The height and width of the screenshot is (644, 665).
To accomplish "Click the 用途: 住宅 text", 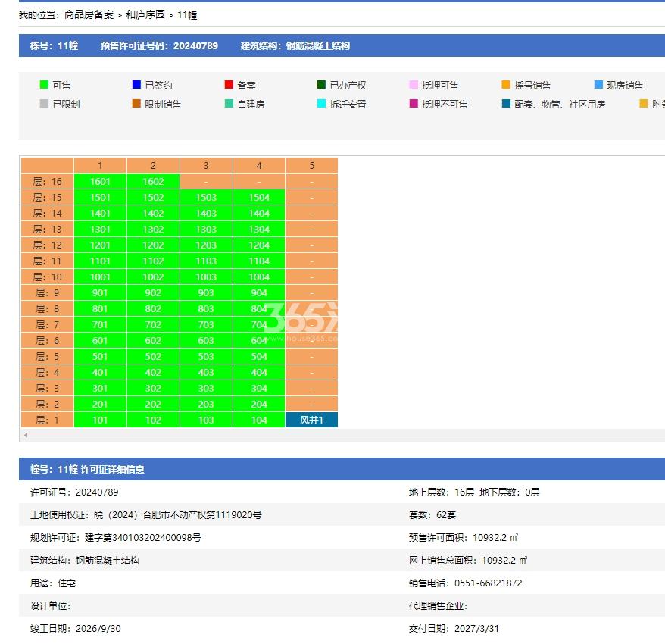I will (x=53, y=583).
